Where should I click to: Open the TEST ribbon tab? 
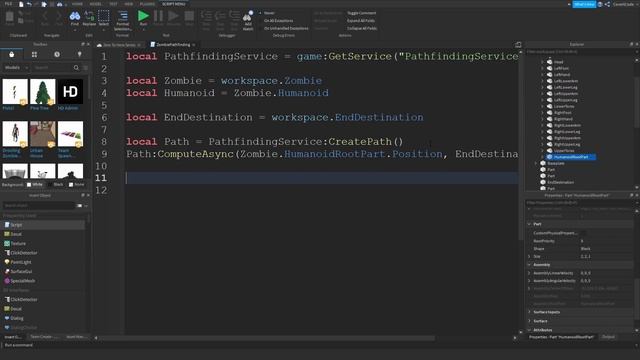(x=113, y=4)
